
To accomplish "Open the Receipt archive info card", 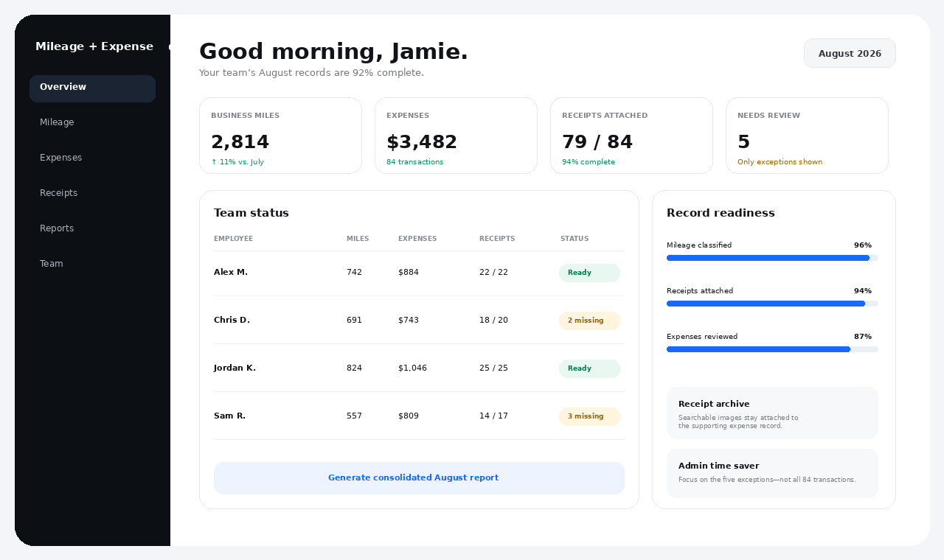I will pos(772,413).
